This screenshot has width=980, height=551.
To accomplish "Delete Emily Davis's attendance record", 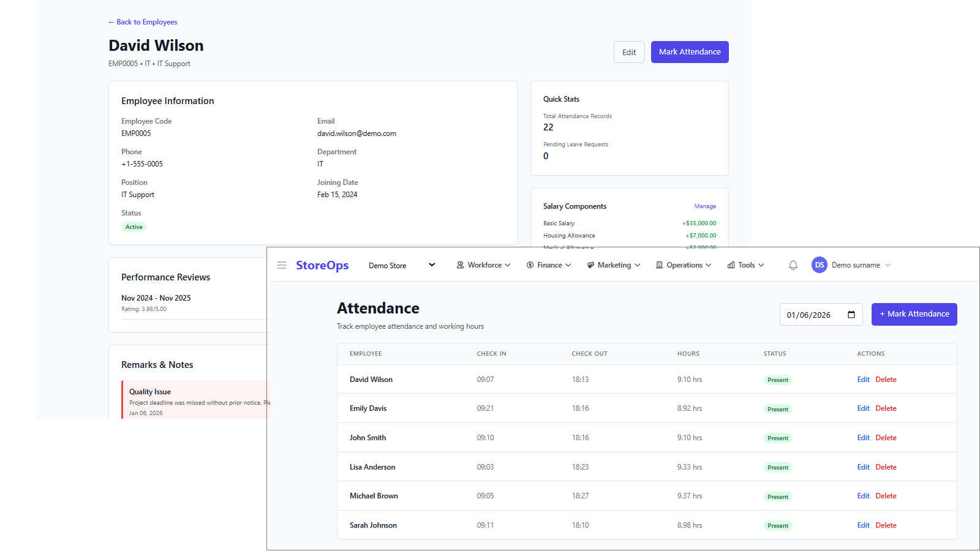I will coord(886,408).
